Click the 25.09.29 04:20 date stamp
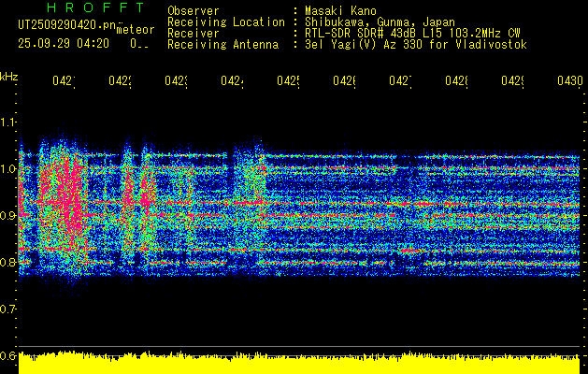This screenshot has height=374, width=588. tap(64, 44)
